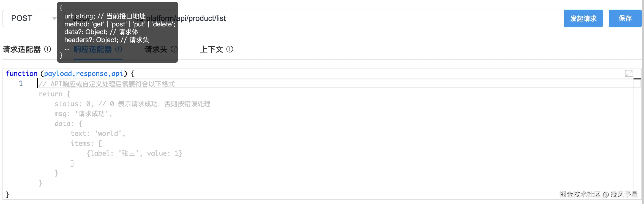Click line 1 in the code editor
The height and width of the screenshot is (204, 644).
coord(330,84)
